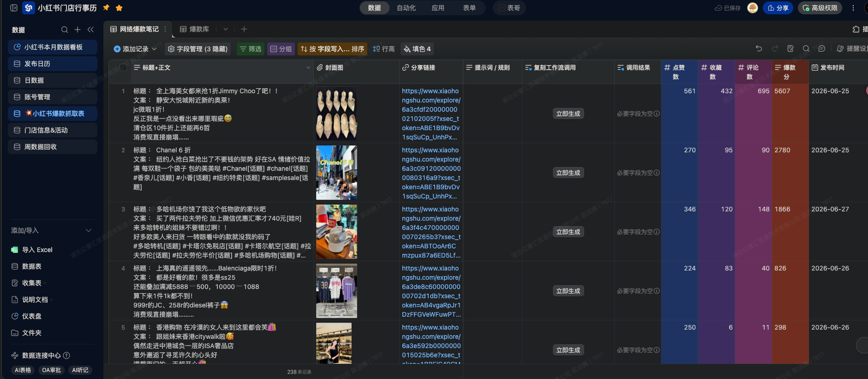Screen dimensions: 868x379
Task: Open the 爆款库 view tab
Action: click(194, 29)
